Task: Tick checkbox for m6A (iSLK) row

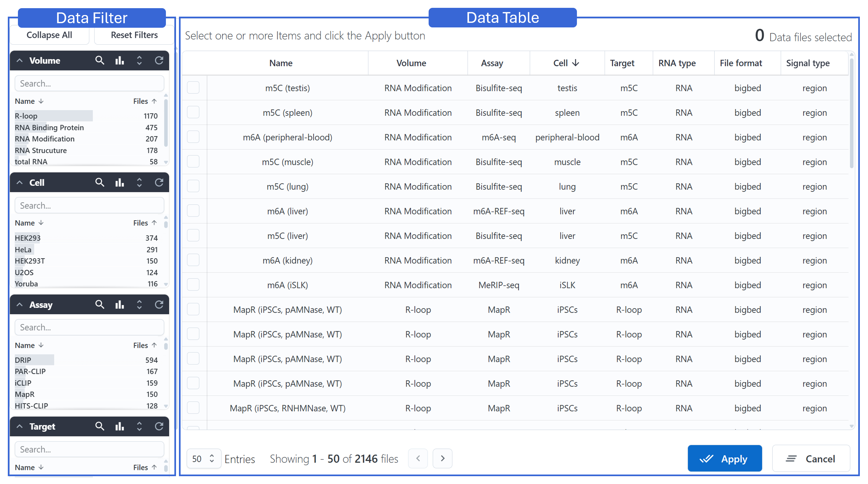Action: pos(193,285)
